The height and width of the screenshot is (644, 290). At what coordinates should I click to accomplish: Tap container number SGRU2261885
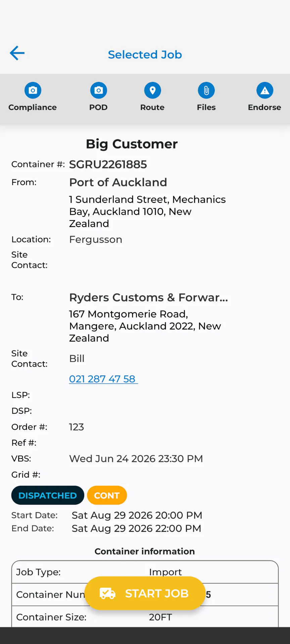click(x=108, y=164)
